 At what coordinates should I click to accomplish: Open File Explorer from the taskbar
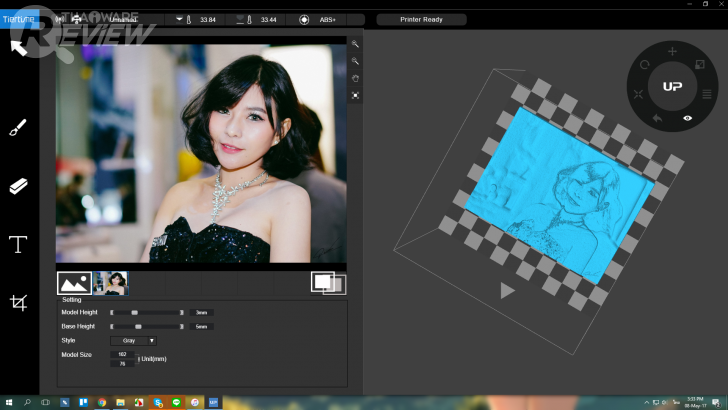click(120, 403)
